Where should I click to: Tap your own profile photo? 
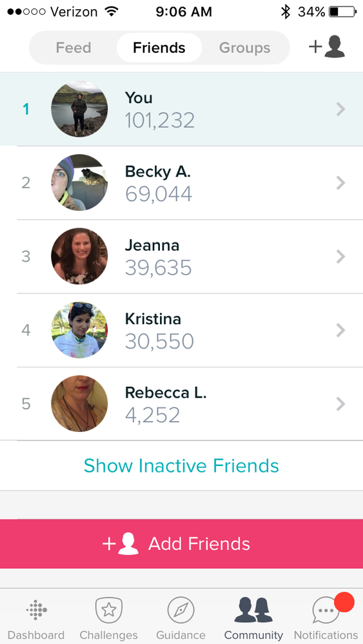pyautogui.click(x=79, y=109)
